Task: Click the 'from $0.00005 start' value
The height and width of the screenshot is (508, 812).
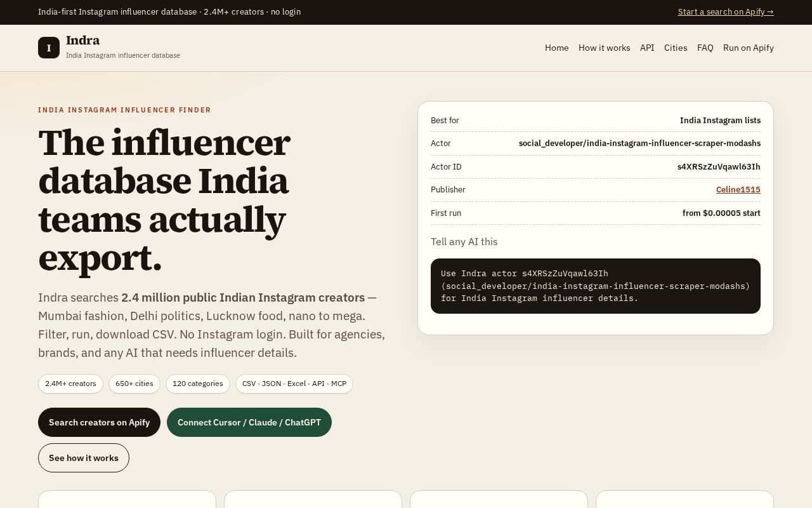Action: tap(721, 213)
